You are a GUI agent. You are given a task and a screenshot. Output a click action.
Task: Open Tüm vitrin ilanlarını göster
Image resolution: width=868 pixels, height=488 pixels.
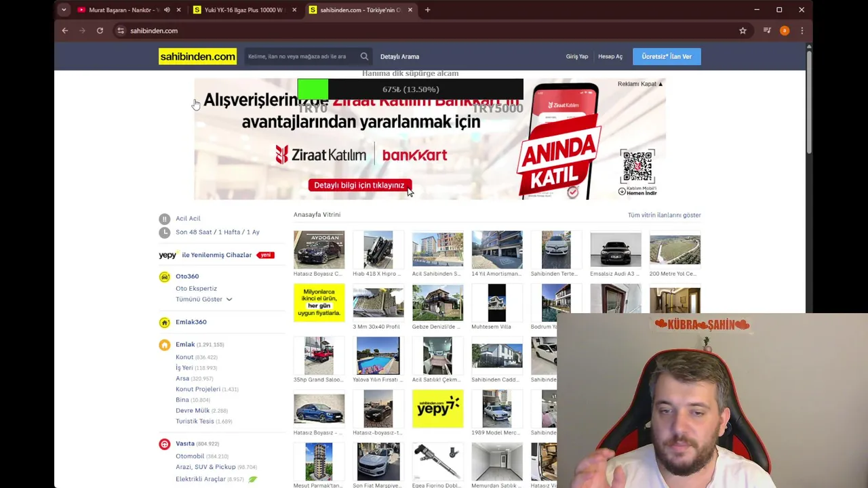coord(664,215)
